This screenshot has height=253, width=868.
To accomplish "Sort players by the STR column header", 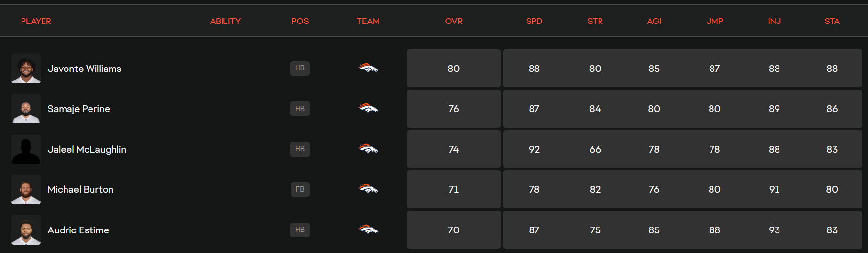I will 595,22.
